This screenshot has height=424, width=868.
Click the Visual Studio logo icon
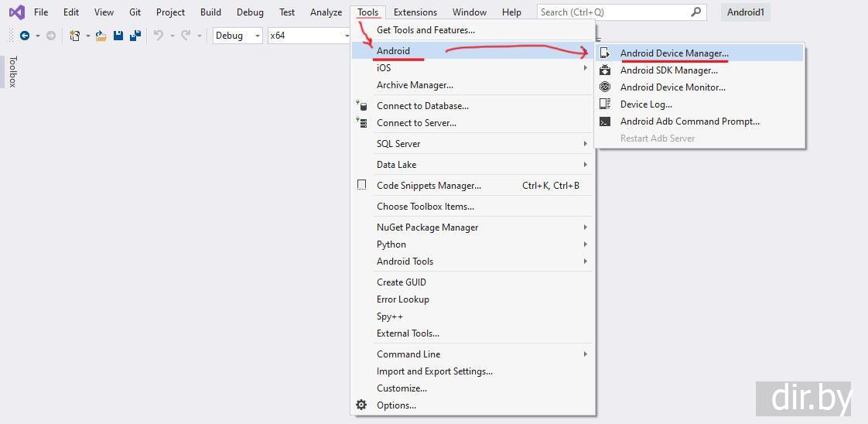tap(16, 12)
